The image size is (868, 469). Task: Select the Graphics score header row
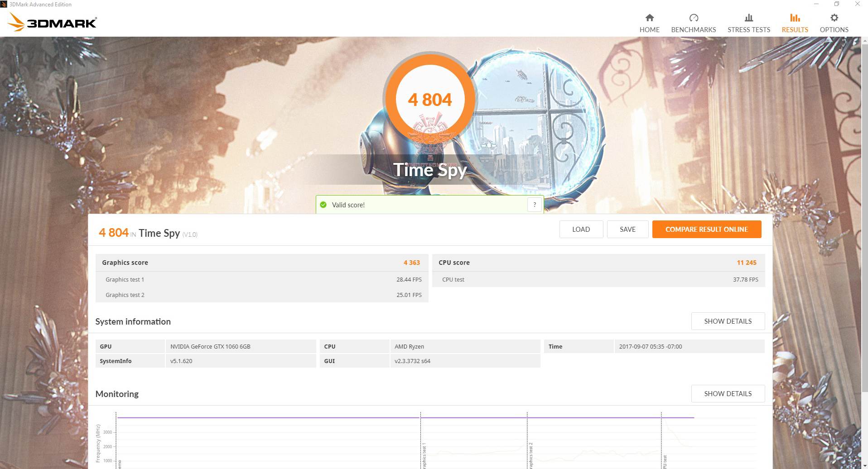coord(261,263)
